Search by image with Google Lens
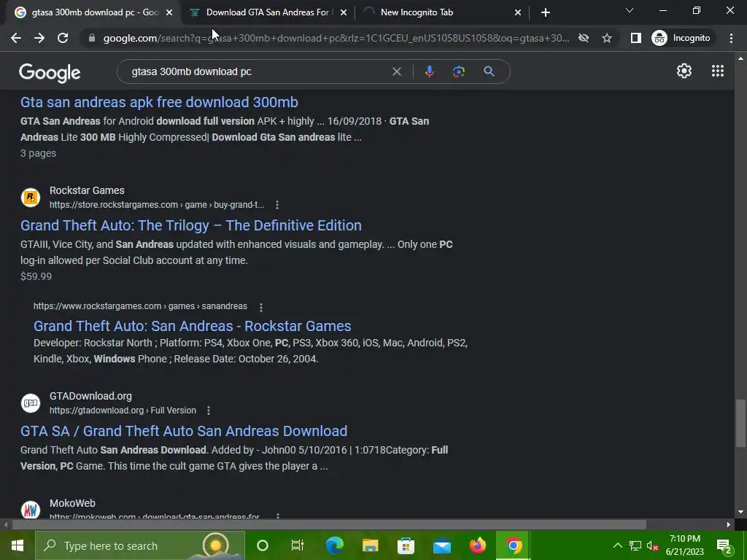 [x=459, y=71]
